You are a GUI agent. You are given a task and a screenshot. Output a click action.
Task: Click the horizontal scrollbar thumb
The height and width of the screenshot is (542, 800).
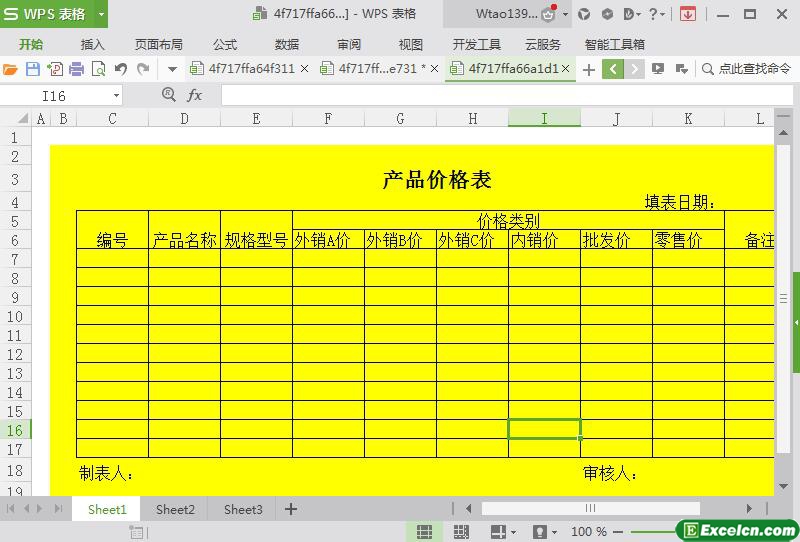coord(590,508)
